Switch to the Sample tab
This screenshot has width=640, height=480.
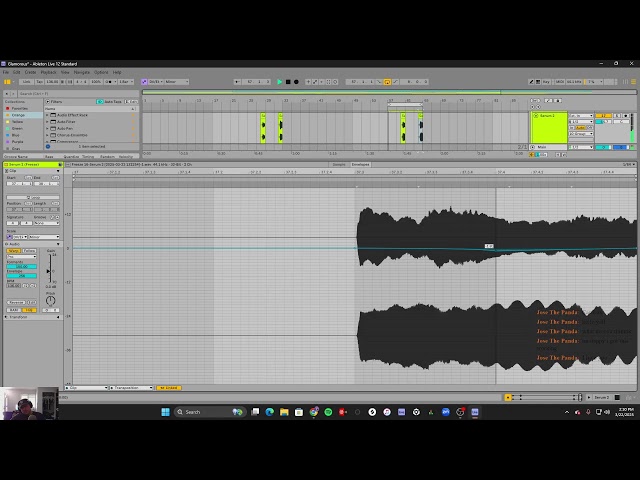[x=339, y=164]
